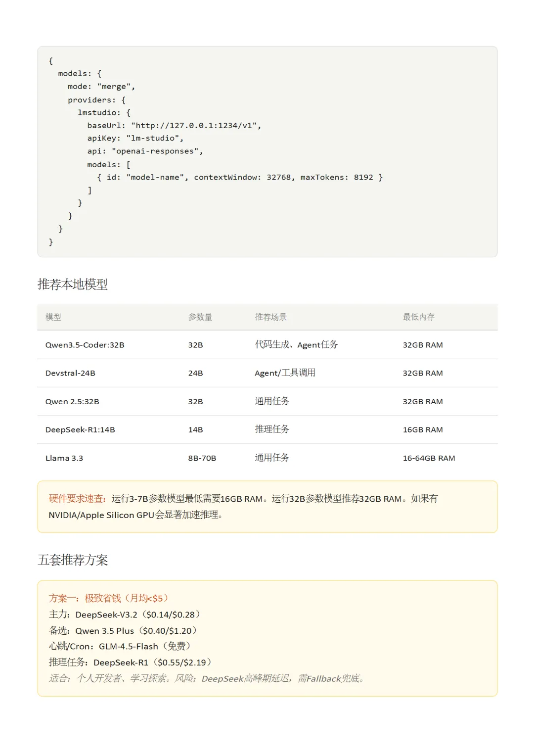Click the Agent/工具调用 cell
534x756 pixels.
tap(285, 373)
